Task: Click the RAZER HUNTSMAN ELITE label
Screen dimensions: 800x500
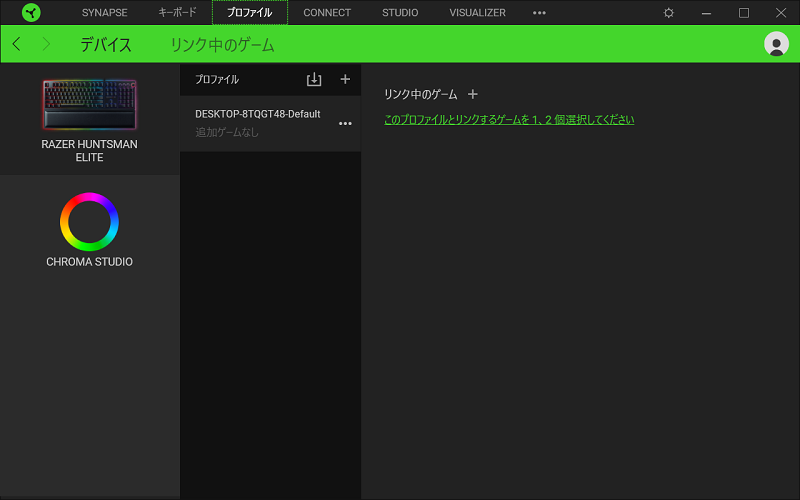Action: click(89, 151)
